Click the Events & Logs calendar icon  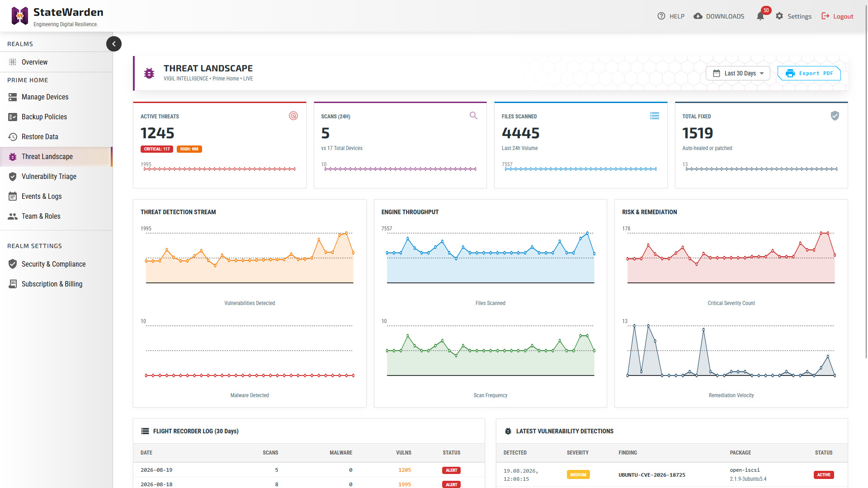[x=13, y=197]
